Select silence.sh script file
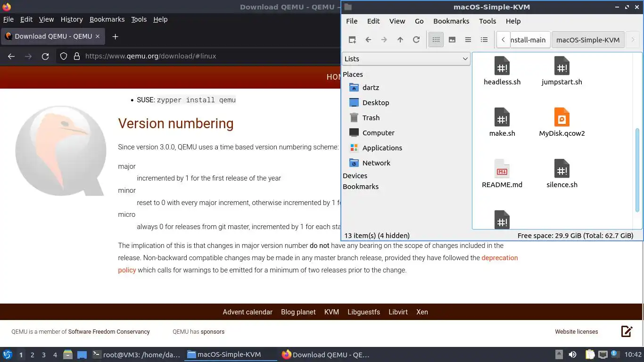 tap(562, 174)
